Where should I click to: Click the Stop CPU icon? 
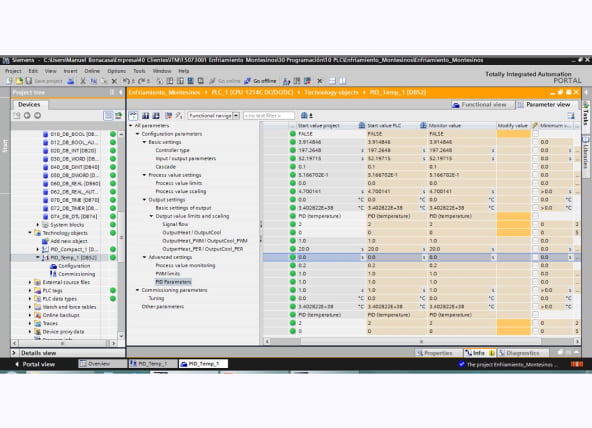coord(307,81)
